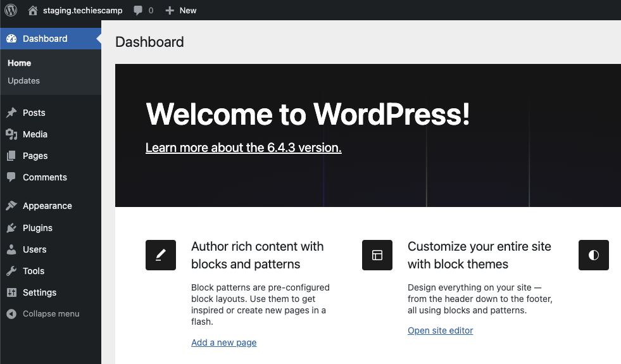Open the Plugins menu
The height and width of the screenshot is (364, 621).
[x=37, y=228]
